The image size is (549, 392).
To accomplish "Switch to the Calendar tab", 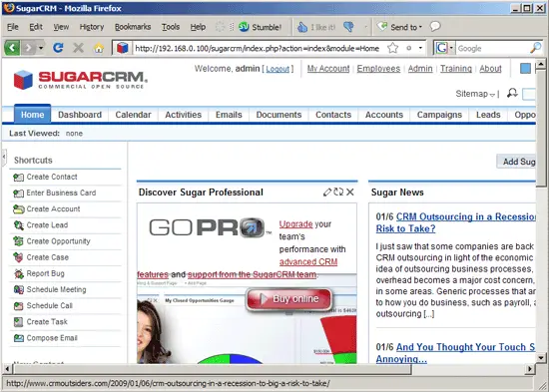I will click(x=133, y=115).
